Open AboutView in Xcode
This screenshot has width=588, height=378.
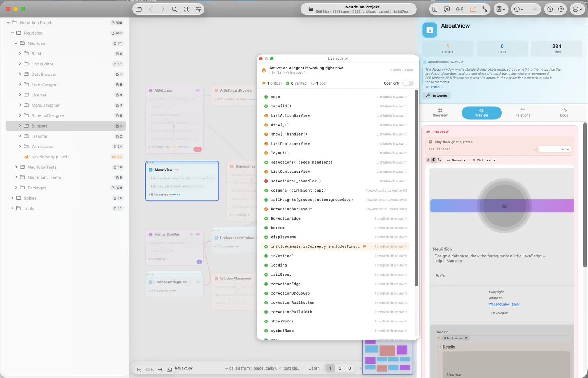pyautogui.click(x=437, y=96)
